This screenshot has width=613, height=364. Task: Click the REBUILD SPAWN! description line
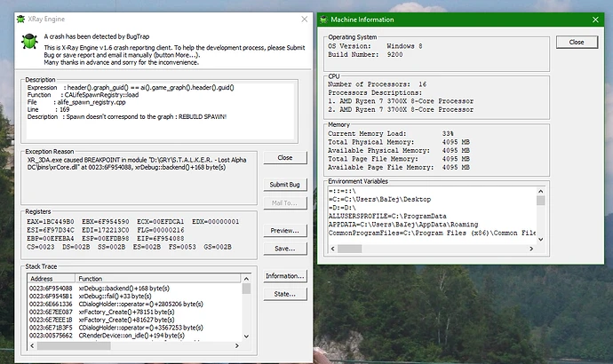[127, 117]
